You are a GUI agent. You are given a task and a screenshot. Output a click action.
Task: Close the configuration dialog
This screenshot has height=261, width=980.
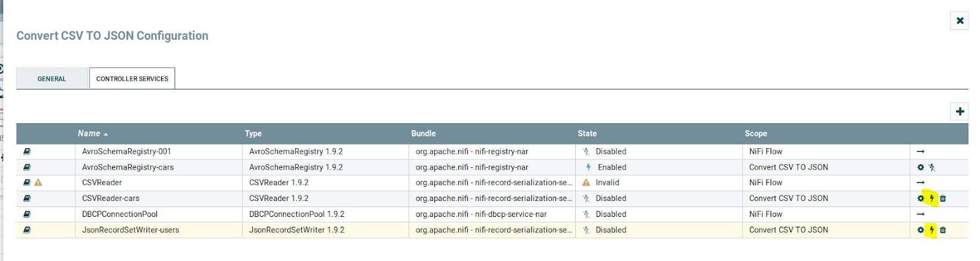tap(959, 21)
